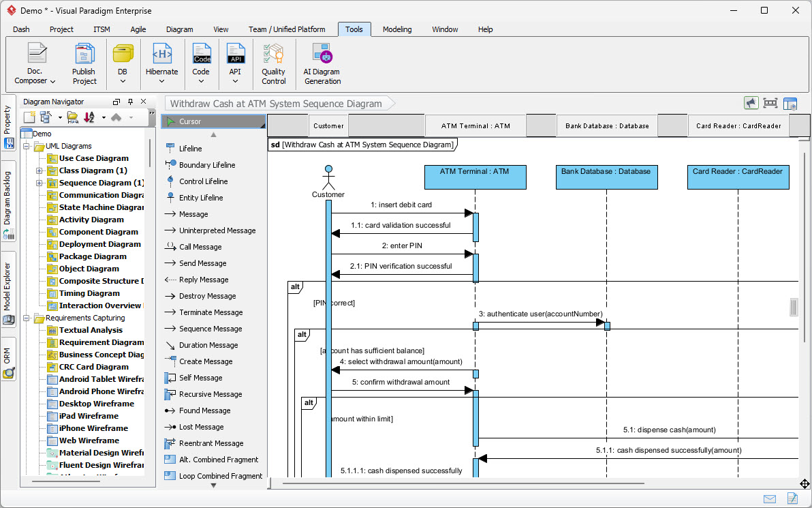This screenshot has width=812, height=508.
Task: Click the diagram overview crosshair at bottom right
Action: tap(805, 483)
